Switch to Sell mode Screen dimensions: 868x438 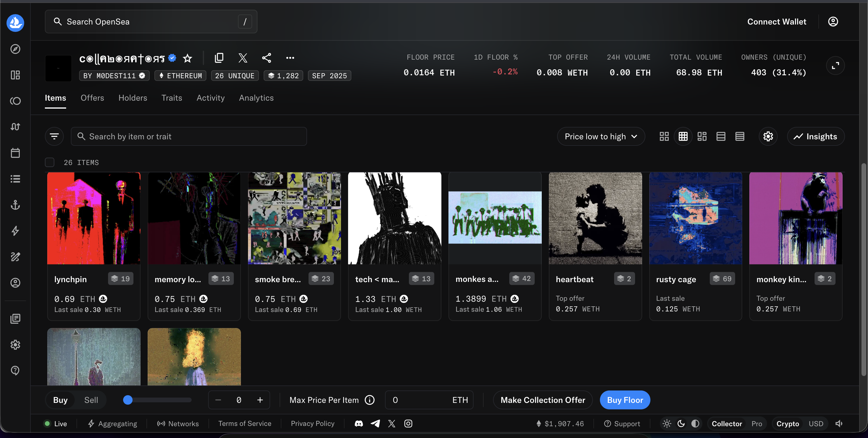[91, 400]
